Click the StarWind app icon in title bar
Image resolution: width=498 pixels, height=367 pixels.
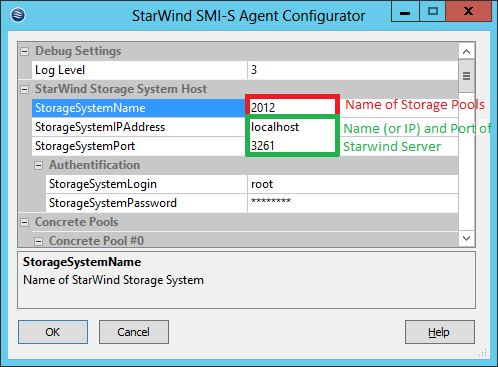[18, 15]
